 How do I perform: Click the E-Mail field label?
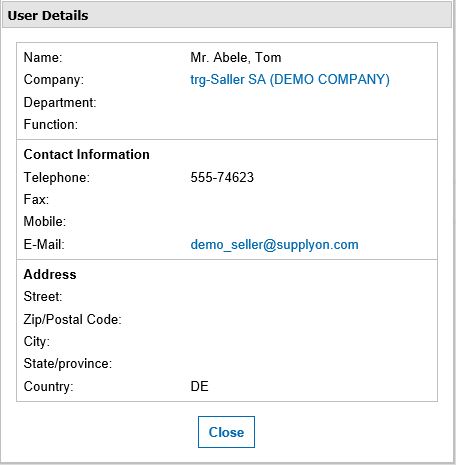pyautogui.click(x=44, y=244)
